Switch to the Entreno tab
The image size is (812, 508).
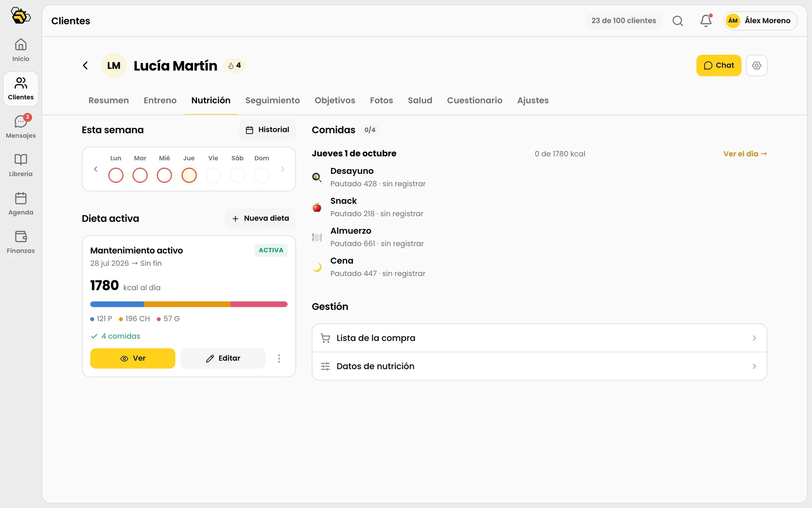coord(160,100)
